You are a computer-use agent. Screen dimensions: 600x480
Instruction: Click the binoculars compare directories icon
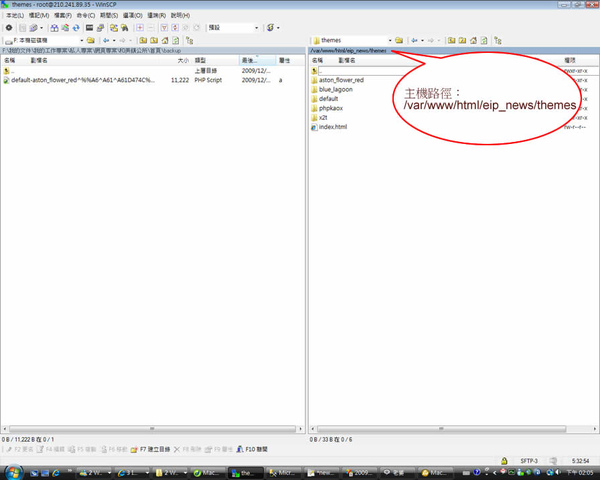tap(54, 28)
